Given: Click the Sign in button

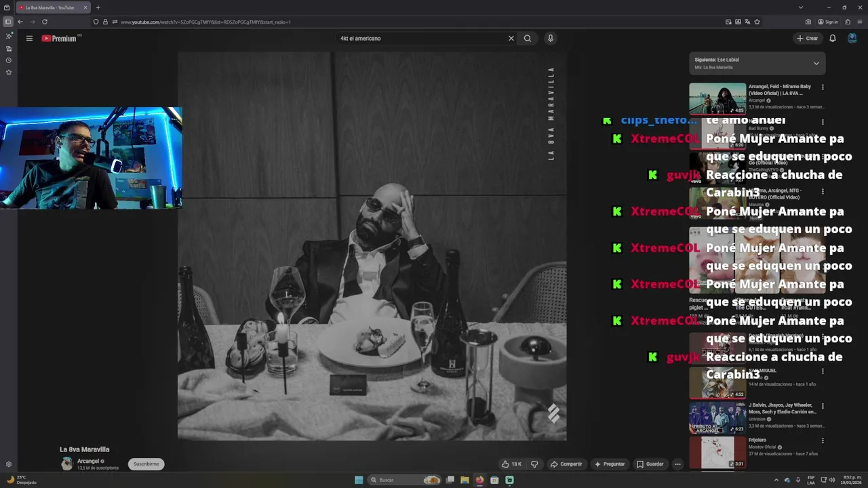Looking at the screenshot, I should tap(828, 22).
